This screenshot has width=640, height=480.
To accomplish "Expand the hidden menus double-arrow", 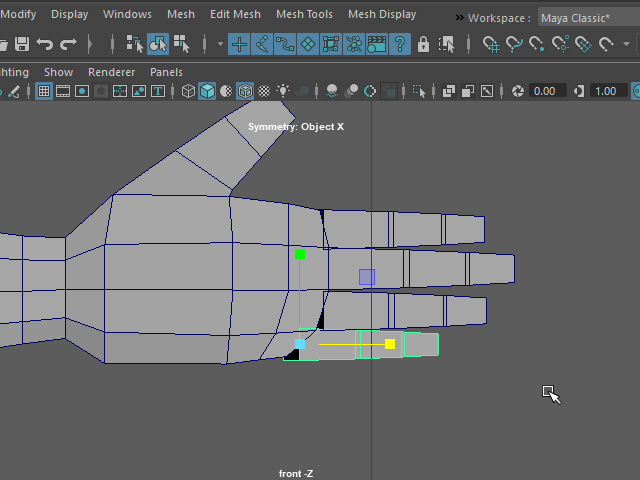I will (x=459, y=18).
